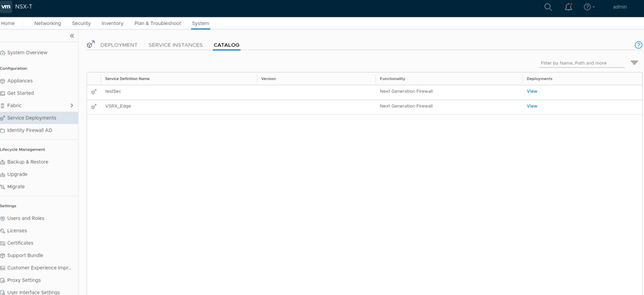Switch to the Security tab
The height and width of the screenshot is (295, 644).
point(81,23)
